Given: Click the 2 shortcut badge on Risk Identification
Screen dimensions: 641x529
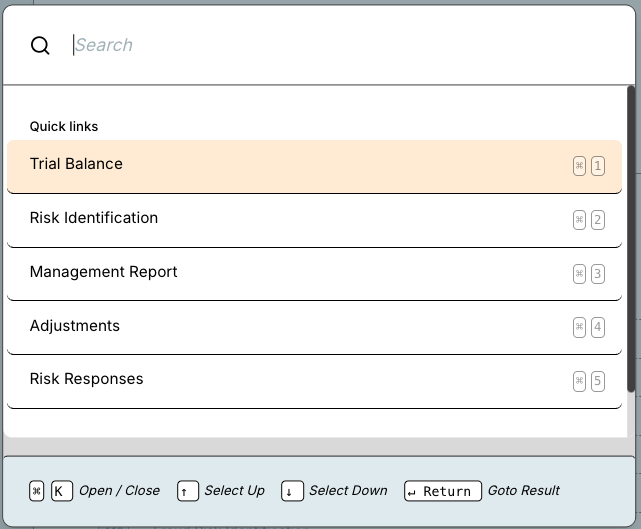Looking at the screenshot, I should 598,220.
